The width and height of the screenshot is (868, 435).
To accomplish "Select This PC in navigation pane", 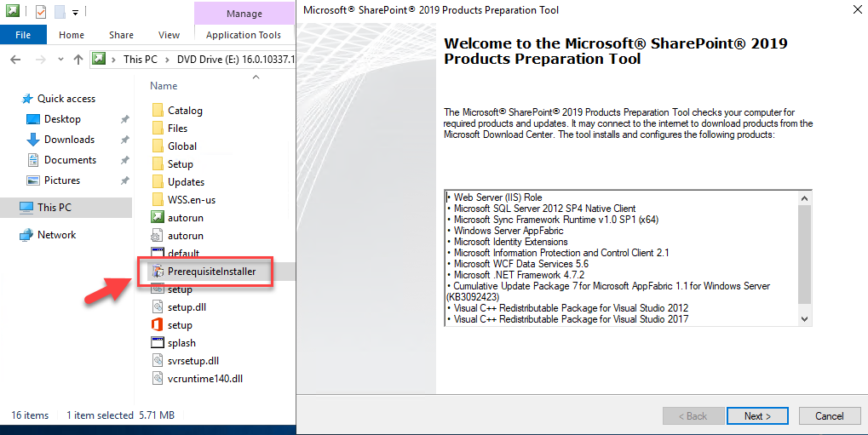I will (55, 207).
